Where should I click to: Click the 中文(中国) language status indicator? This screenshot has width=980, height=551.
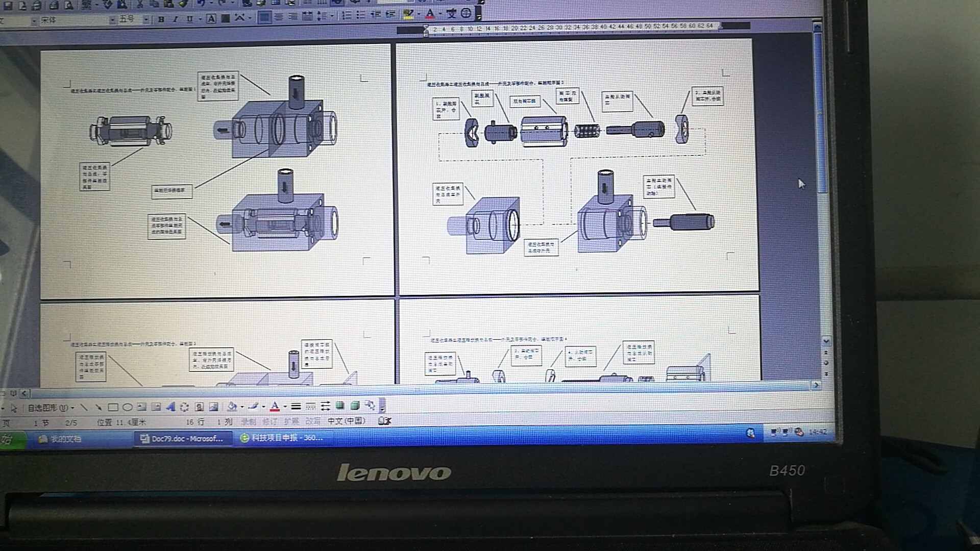point(347,421)
